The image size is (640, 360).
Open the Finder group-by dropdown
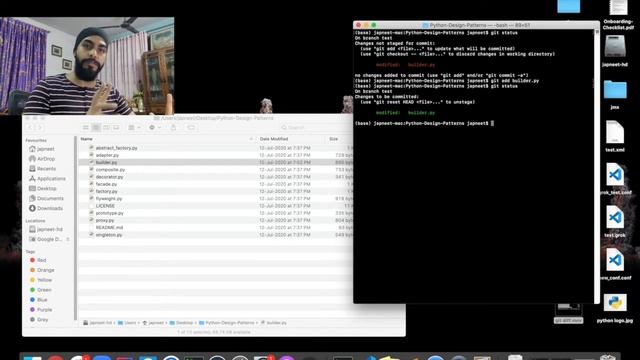click(x=134, y=128)
